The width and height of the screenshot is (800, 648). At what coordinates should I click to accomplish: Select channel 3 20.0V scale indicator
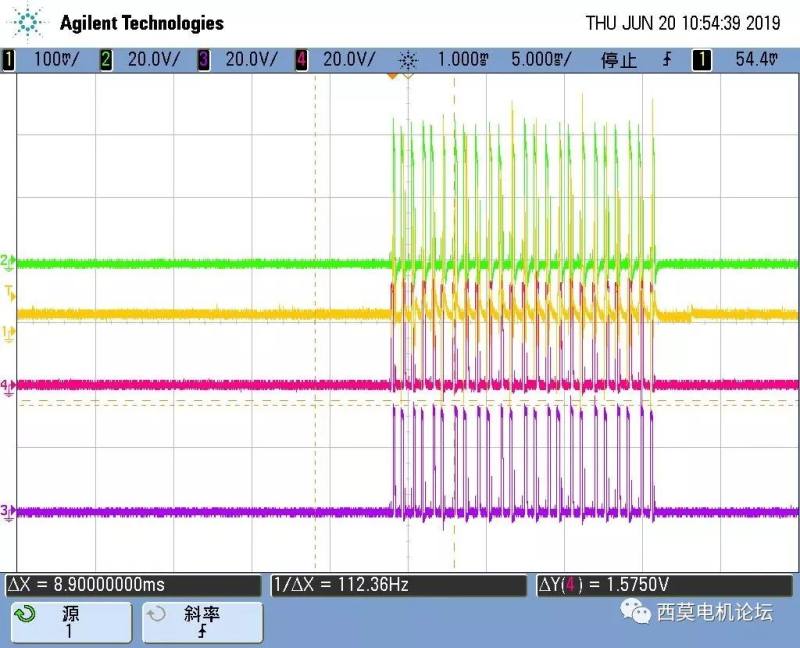[240, 60]
